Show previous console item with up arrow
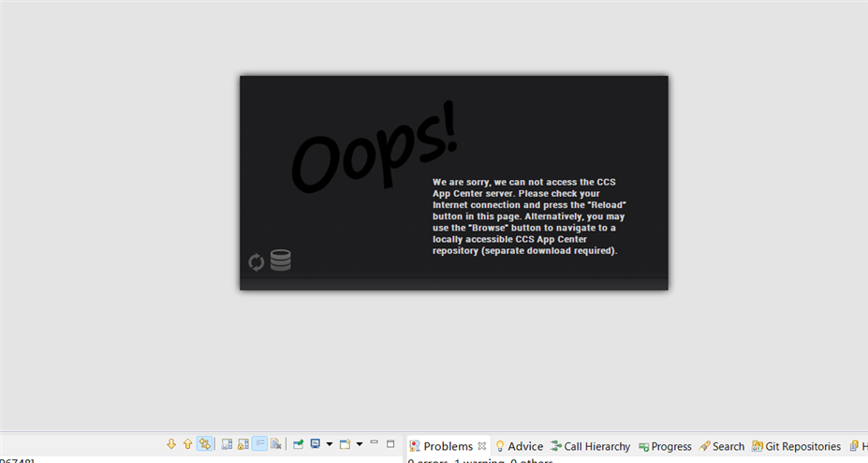The image size is (868, 463). pos(187,444)
